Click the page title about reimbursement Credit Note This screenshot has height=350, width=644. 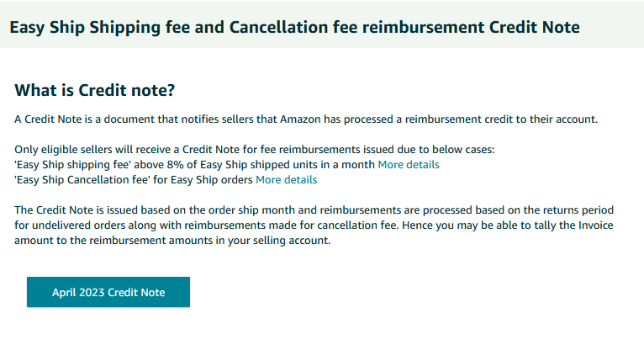coord(294,27)
